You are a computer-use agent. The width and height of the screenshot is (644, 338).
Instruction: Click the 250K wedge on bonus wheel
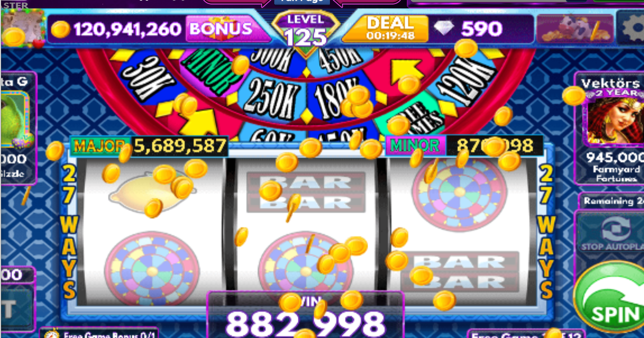pyautogui.click(x=271, y=99)
